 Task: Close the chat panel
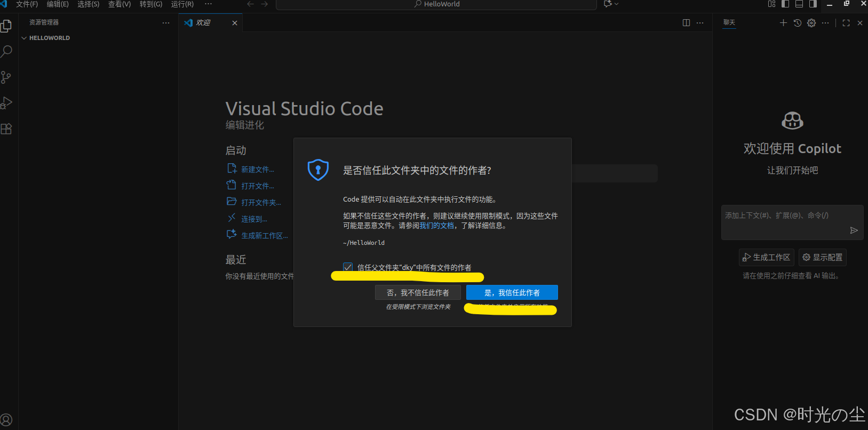tap(860, 22)
